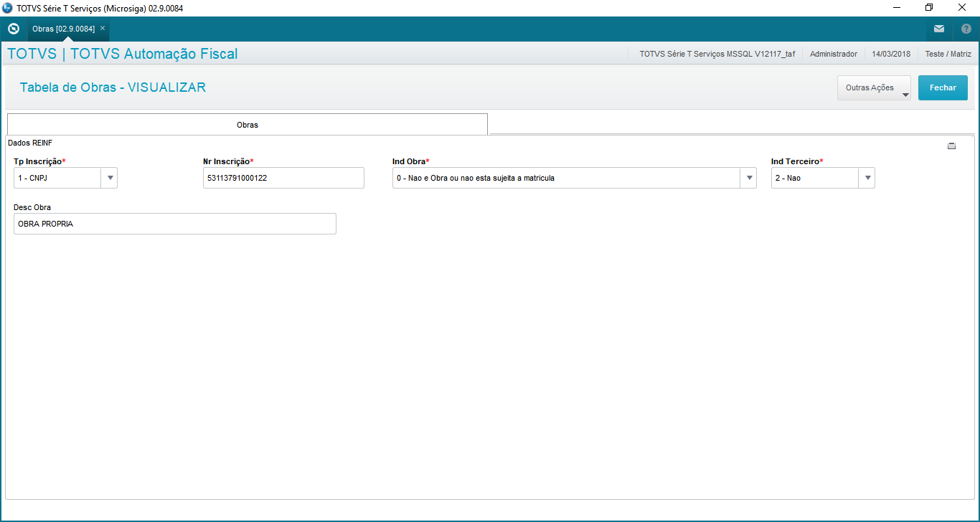980x522 pixels.
Task: Click the Desc Obra input field
Action: (x=175, y=224)
